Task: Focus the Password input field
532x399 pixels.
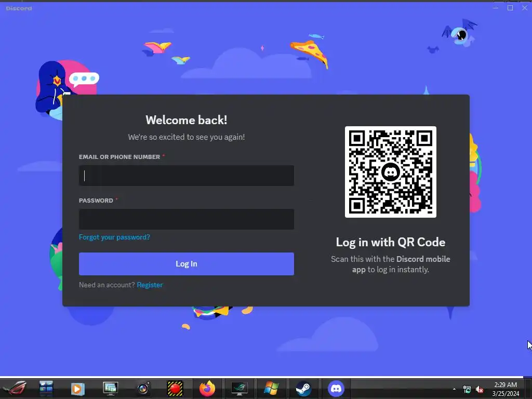Action: tap(187, 219)
